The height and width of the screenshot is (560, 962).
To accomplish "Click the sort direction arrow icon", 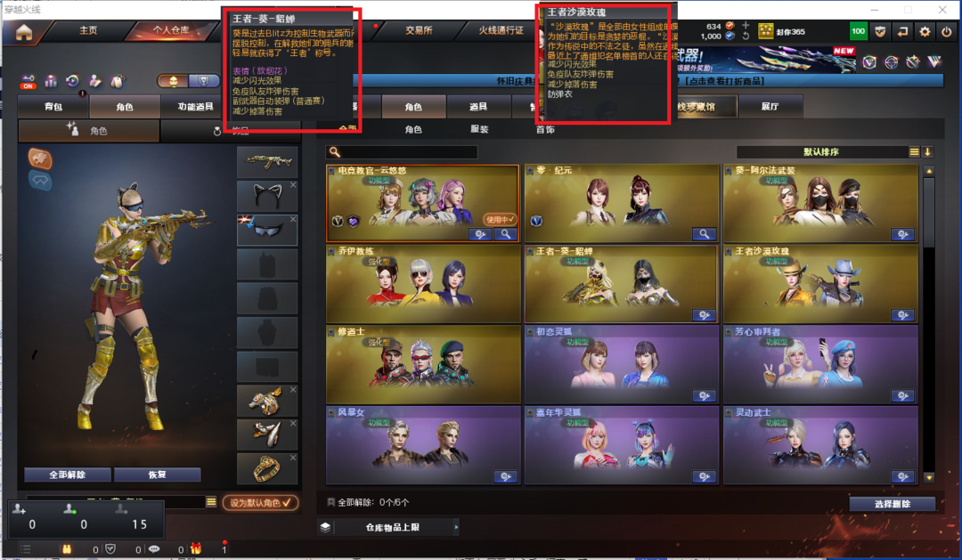I will (x=927, y=151).
